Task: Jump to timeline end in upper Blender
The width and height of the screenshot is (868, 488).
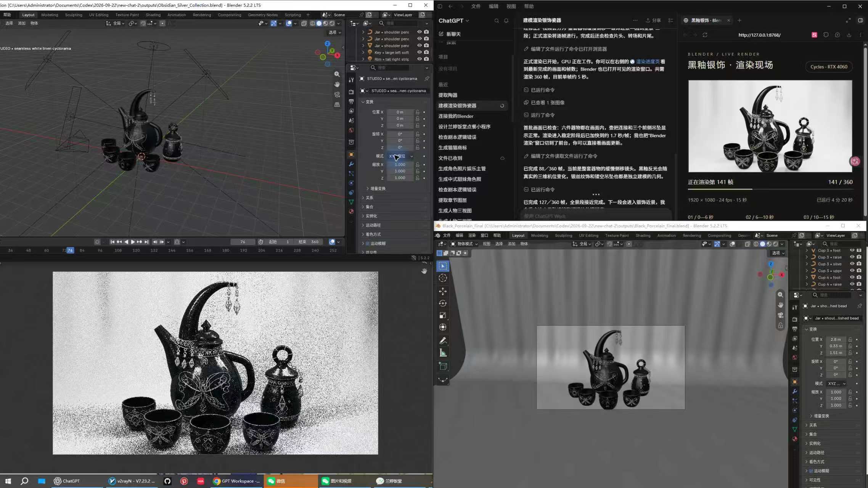Action: pyautogui.click(x=146, y=242)
